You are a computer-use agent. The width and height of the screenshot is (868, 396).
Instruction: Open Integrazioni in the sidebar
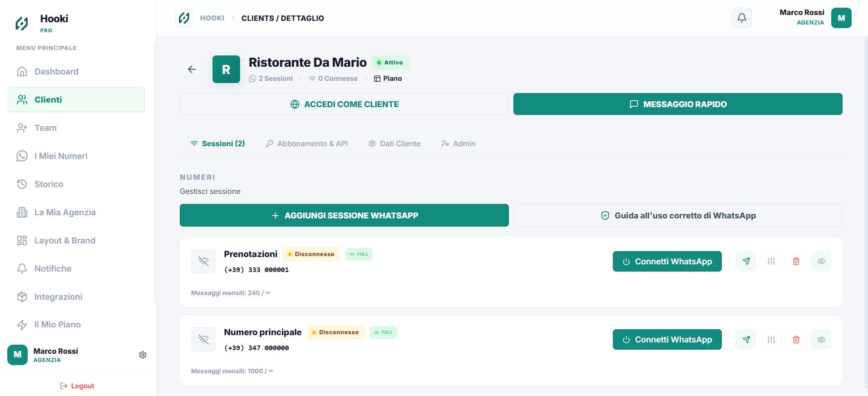tap(76, 297)
